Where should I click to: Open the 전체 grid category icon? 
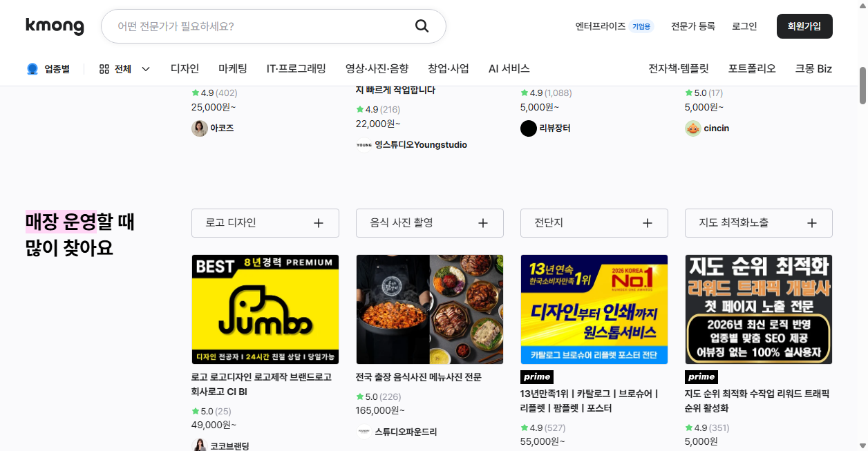tap(104, 69)
